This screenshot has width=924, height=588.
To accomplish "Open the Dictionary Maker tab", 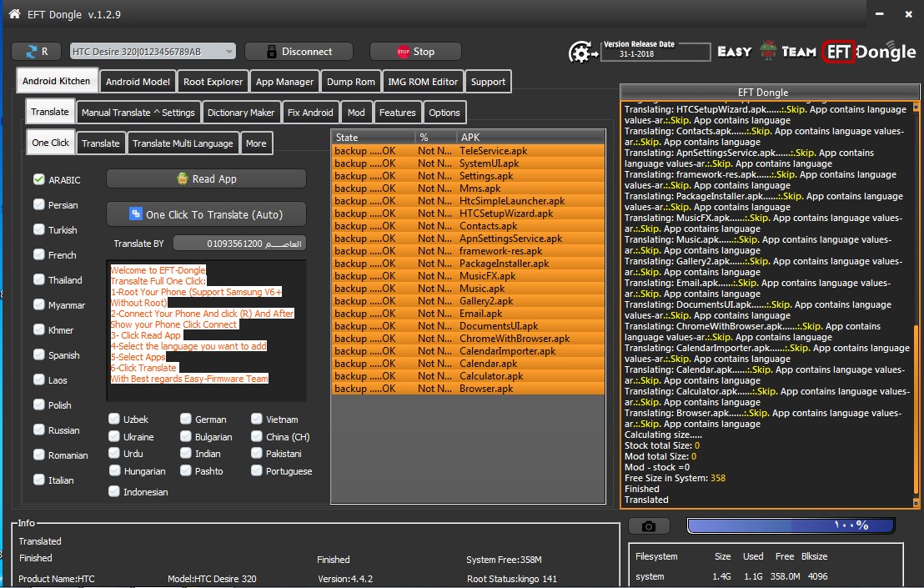I will tap(240, 113).
